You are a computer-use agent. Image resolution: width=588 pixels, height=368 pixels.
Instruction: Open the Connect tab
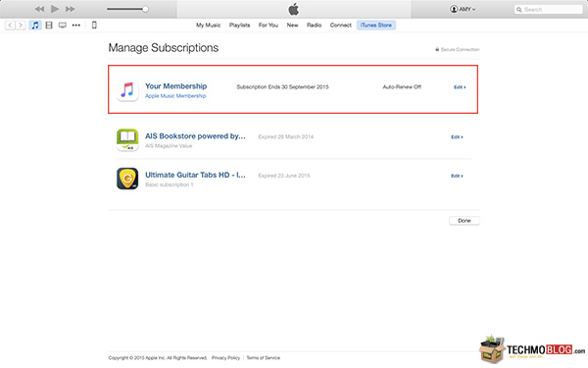click(x=340, y=26)
